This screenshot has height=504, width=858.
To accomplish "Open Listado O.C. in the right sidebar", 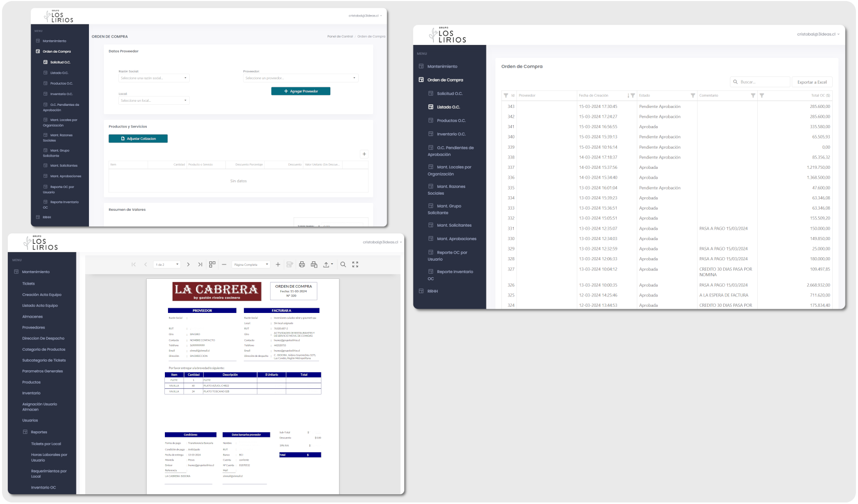I will point(448,107).
